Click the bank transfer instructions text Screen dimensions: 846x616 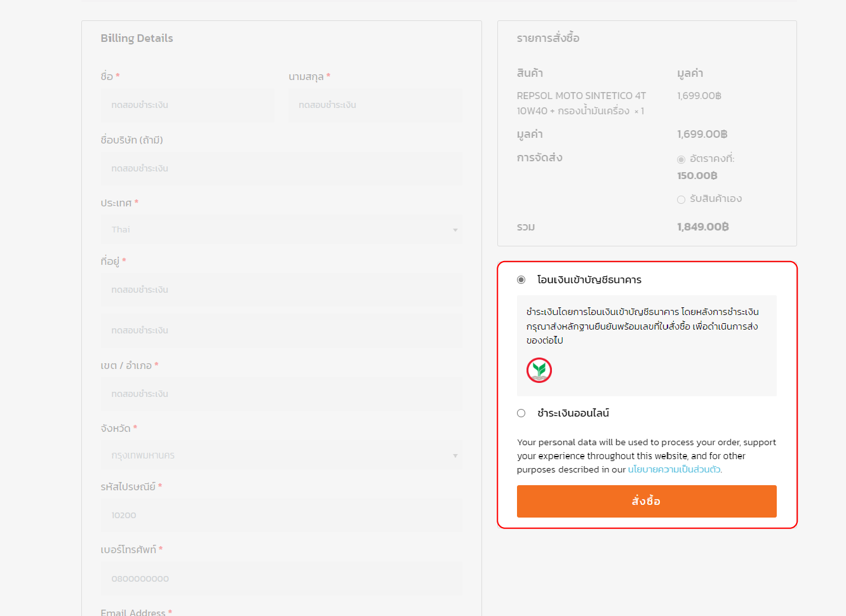click(642, 326)
